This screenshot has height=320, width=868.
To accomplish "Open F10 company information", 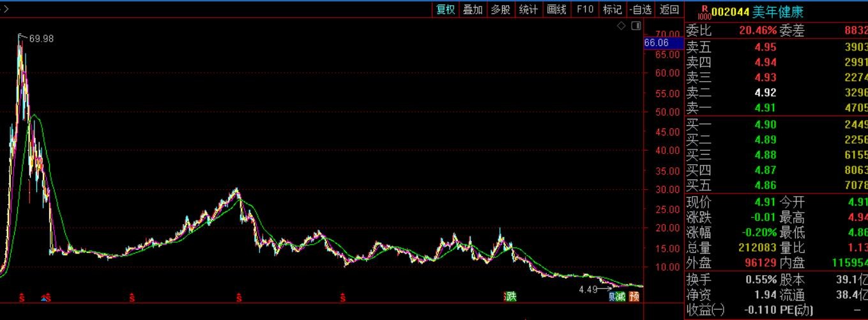I will pos(584,10).
